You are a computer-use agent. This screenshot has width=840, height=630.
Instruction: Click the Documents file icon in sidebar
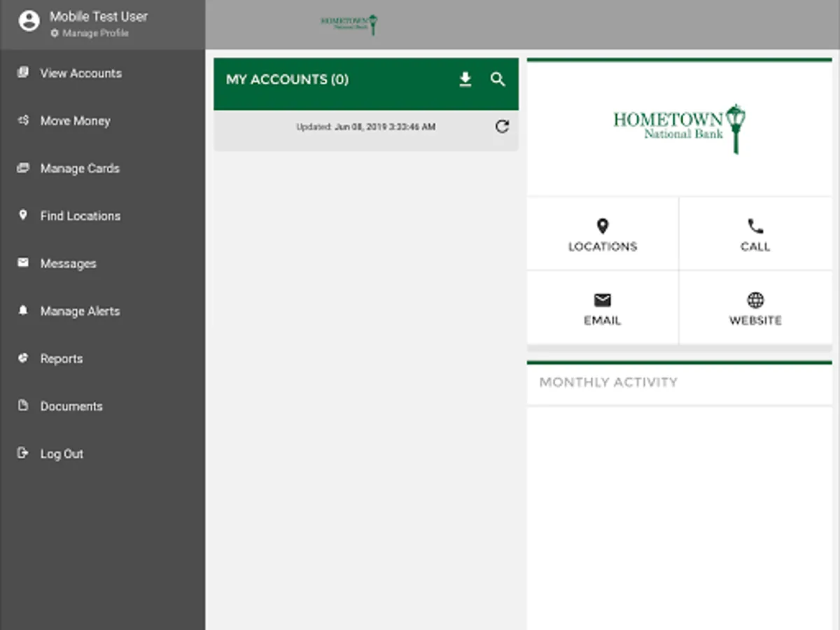pyautogui.click(x=23, y=406)
